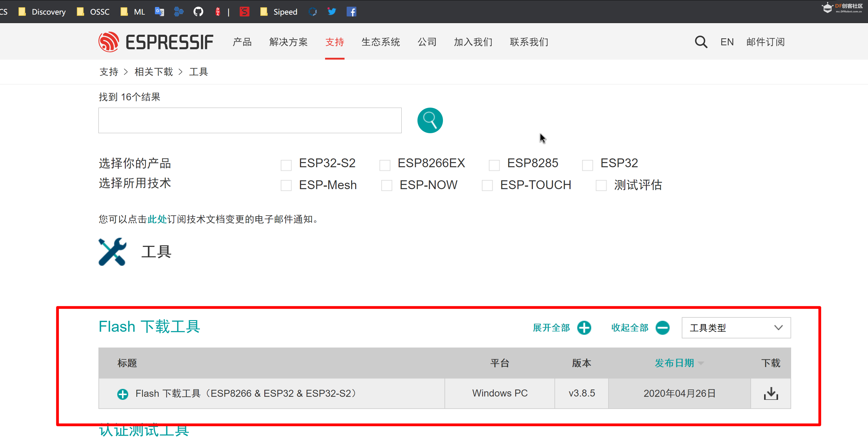
Task: Open the 产品 menu
Action: pos(242,42)
